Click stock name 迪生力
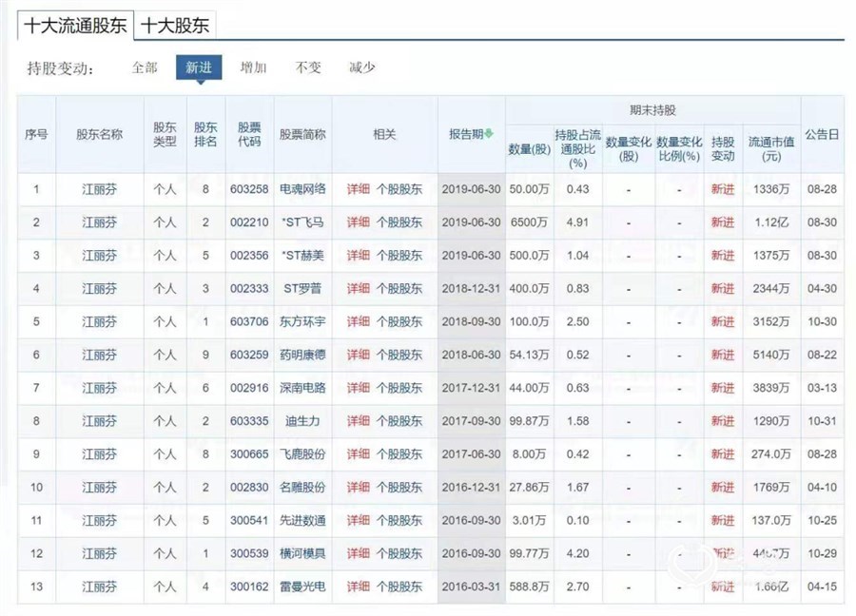 [x=302, y=421]
